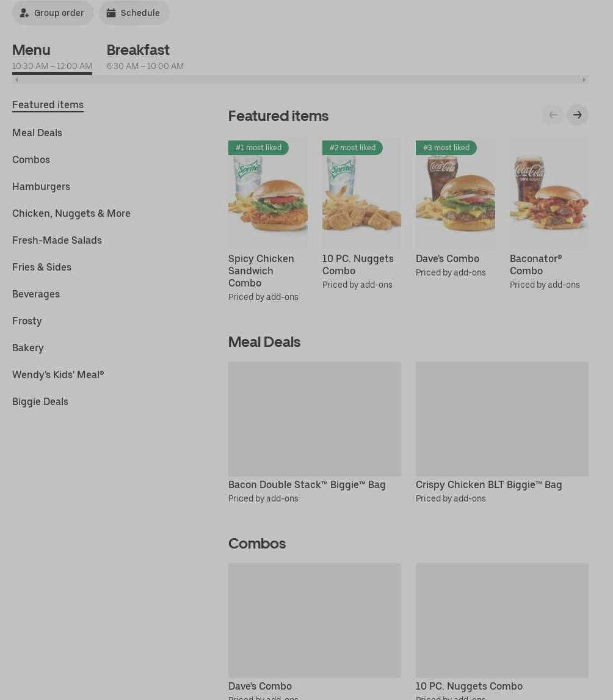
Task: Jump to Meal Deals category
Action: pyautogui.click(x=37, y=133)
